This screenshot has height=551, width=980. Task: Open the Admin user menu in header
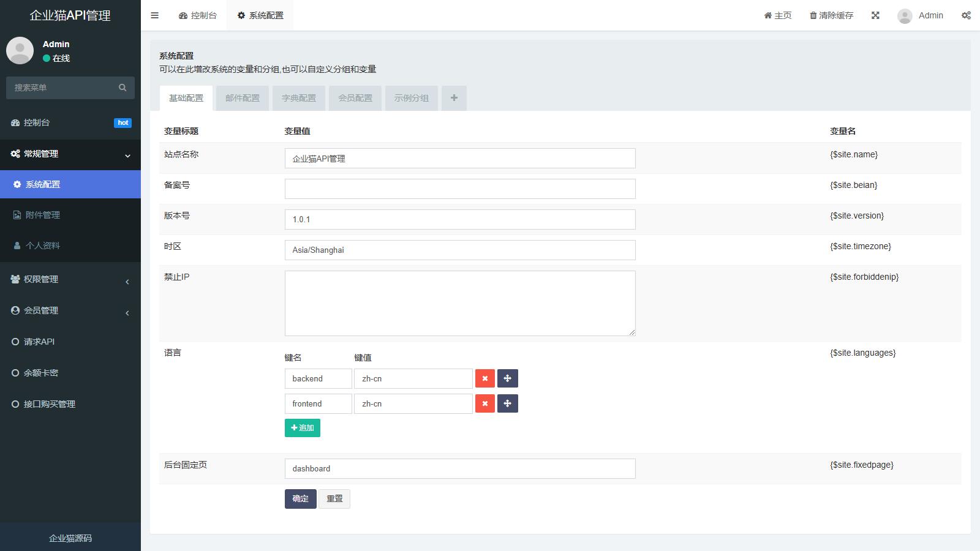click(921, 15)
